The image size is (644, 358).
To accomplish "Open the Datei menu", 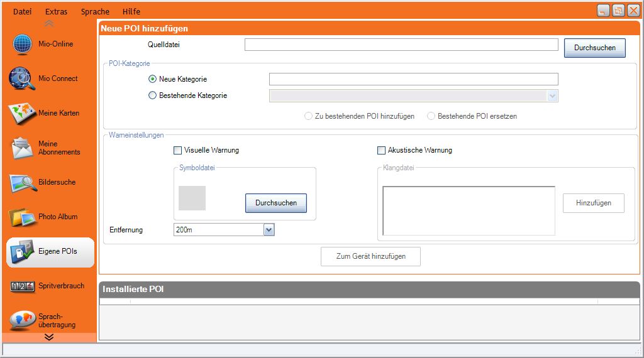I will click(x=22, y=11).
